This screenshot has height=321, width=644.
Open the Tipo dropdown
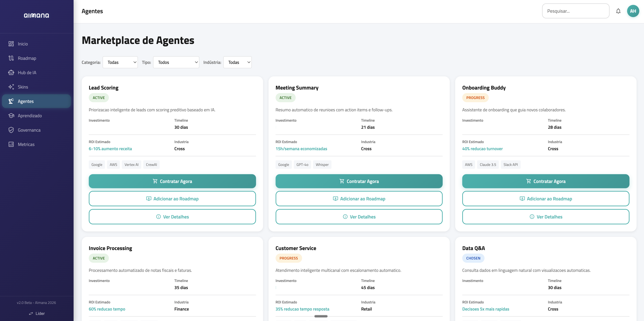tap(176, 62)
